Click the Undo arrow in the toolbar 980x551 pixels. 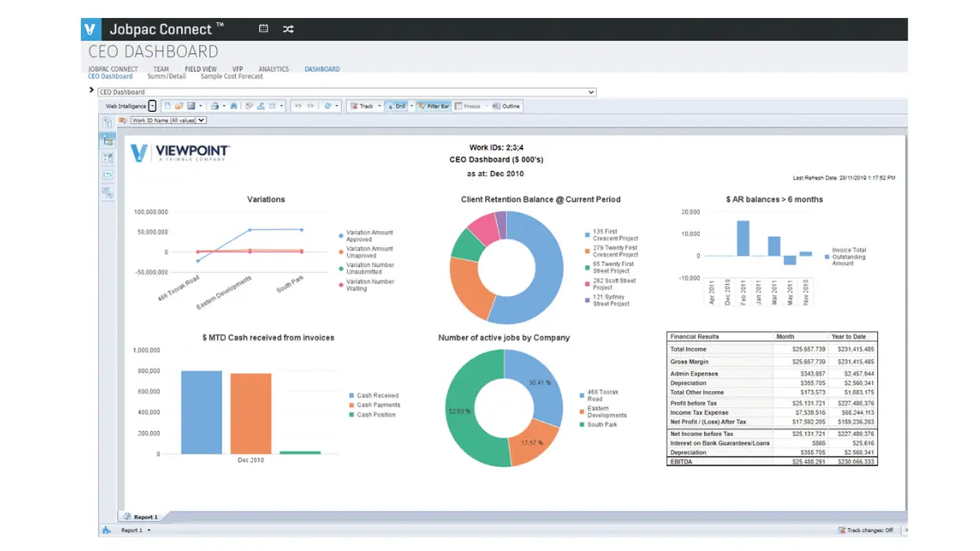[297, 106]
